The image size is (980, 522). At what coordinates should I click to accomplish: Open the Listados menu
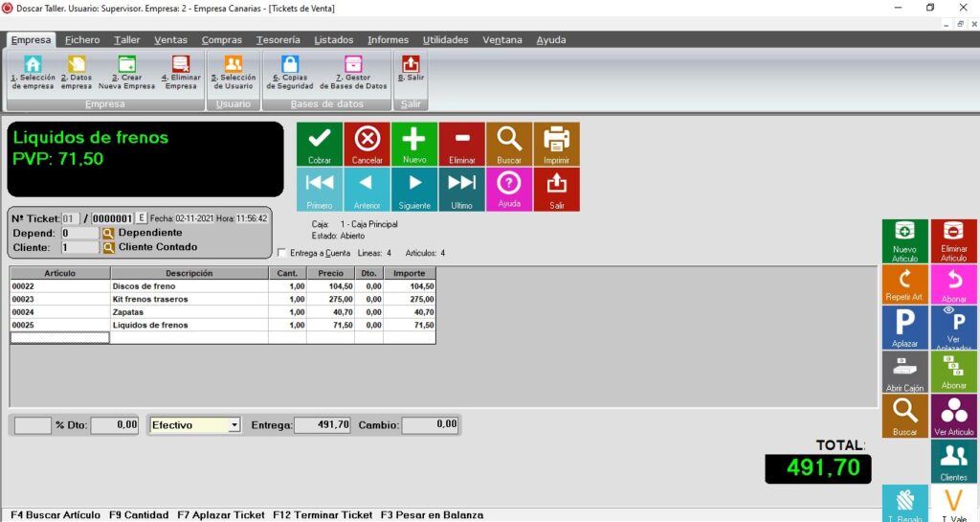click(333, 40)
